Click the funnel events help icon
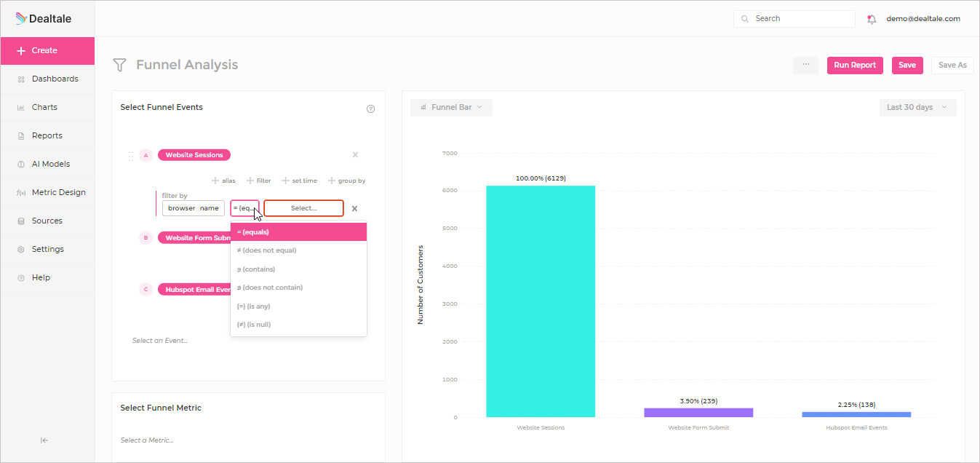The height and width of the screenshot is (463, 980). [x=370, y=108]
